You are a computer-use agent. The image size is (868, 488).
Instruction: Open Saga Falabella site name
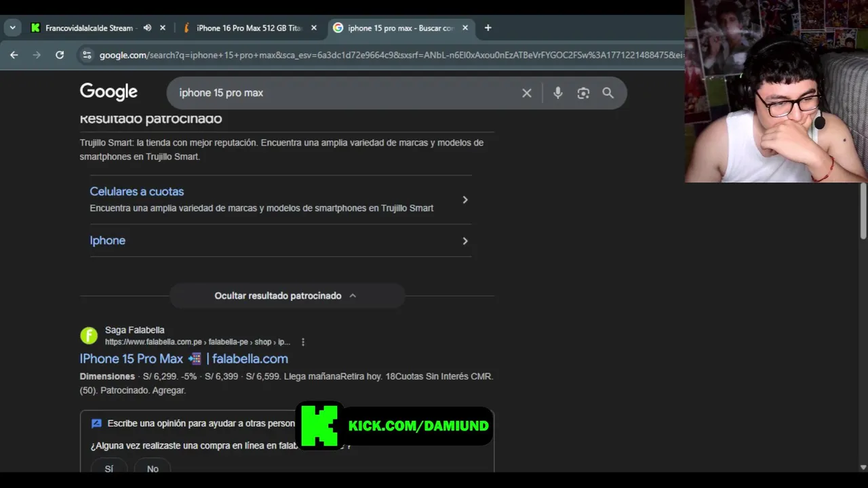pos(134,330)
